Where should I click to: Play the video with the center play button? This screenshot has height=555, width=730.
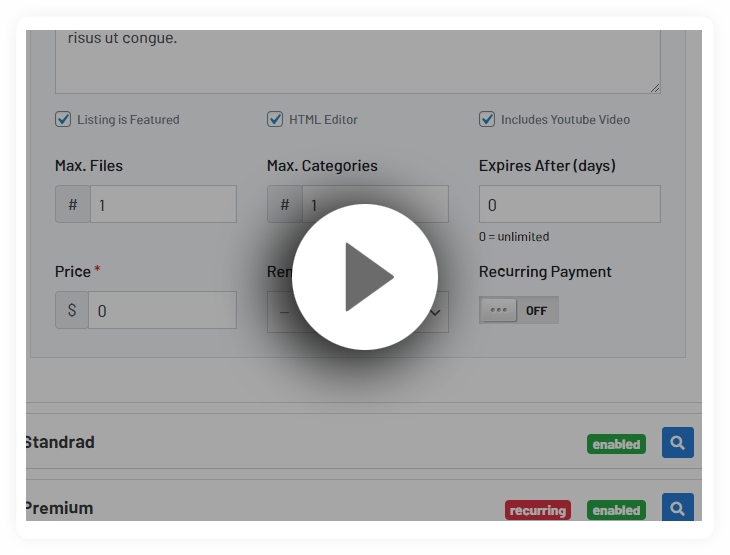click(365, 277)
